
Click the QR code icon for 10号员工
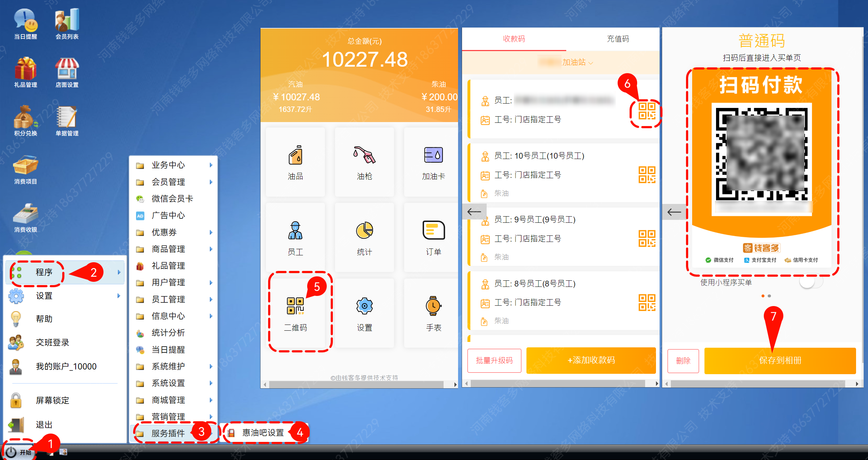click(647, 175)
